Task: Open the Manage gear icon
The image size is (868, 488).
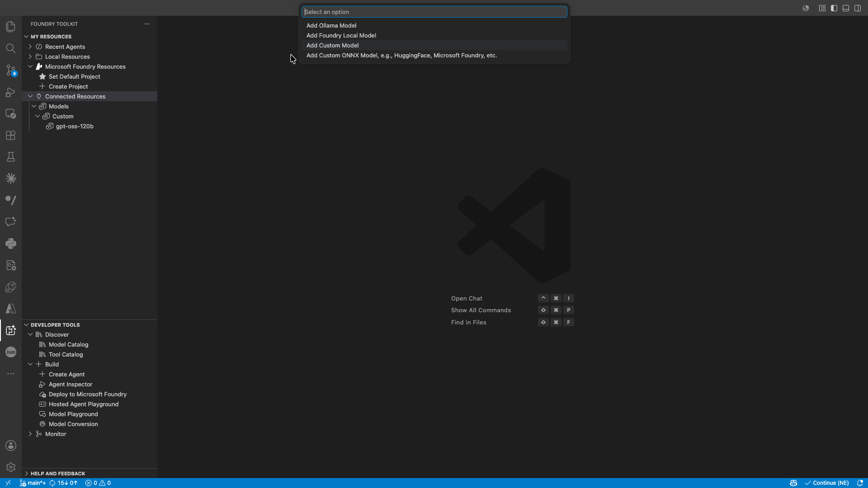Action: (x=11, y=467)
